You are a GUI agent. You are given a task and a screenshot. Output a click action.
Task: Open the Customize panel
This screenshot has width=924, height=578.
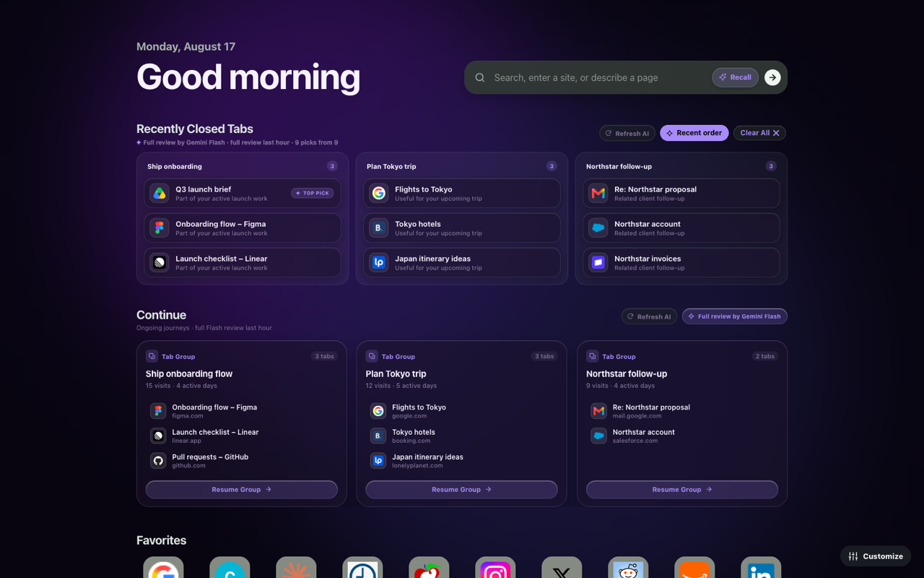point(876,556)
